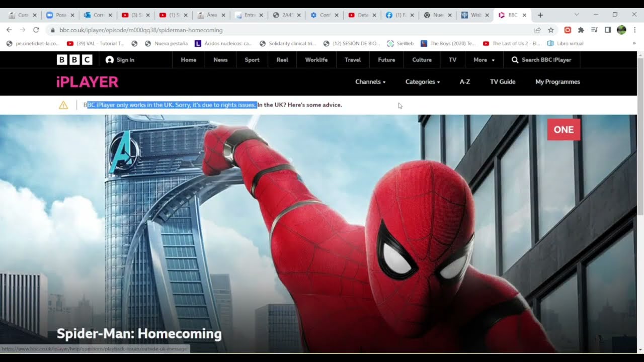Image resolution: width=644 pixels, height=362 pixels.
Task: Open My Programmes link
Action: pos(557,82)
